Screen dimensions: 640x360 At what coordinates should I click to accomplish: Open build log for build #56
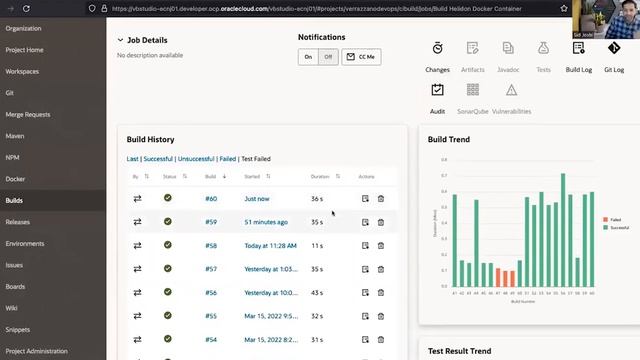tap(365, 293)
